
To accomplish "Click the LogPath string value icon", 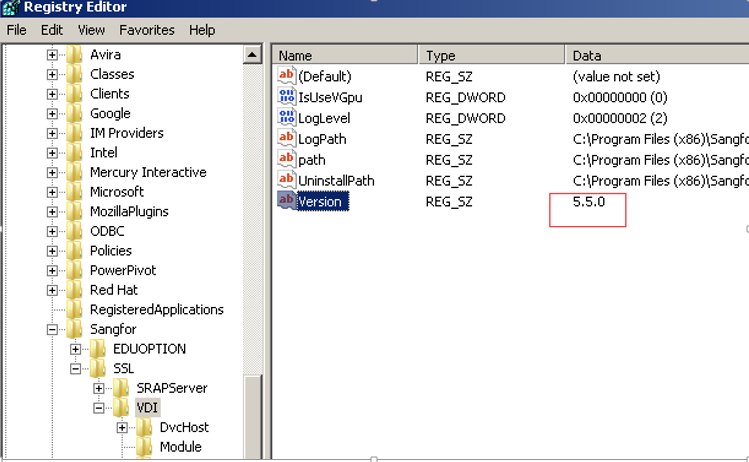I will click(x=286, y=138).
